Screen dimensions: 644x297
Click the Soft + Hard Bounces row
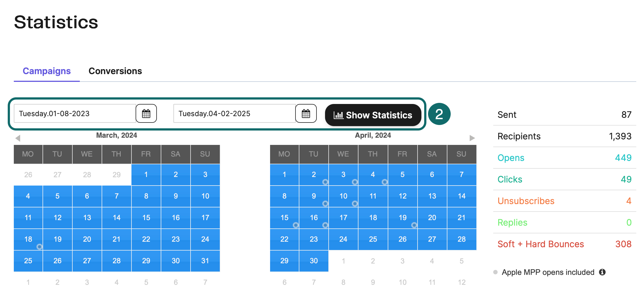[564, 244]
